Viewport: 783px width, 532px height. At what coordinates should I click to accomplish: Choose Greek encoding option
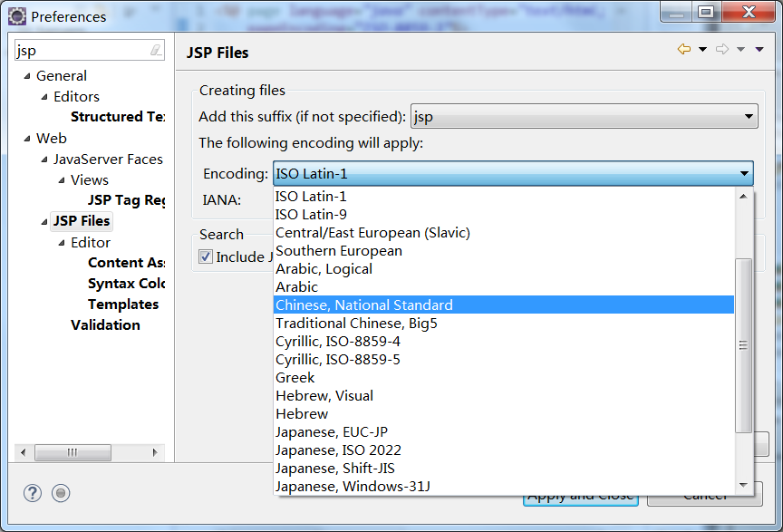pos(504,378)
